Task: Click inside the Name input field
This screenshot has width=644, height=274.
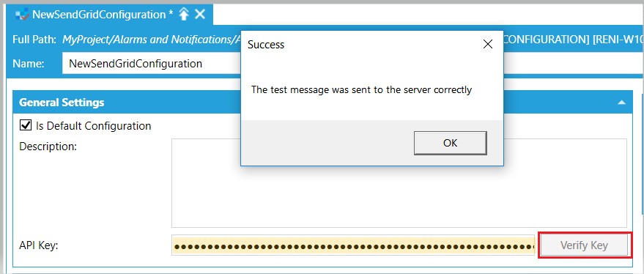Action: [x=151, y=64]
